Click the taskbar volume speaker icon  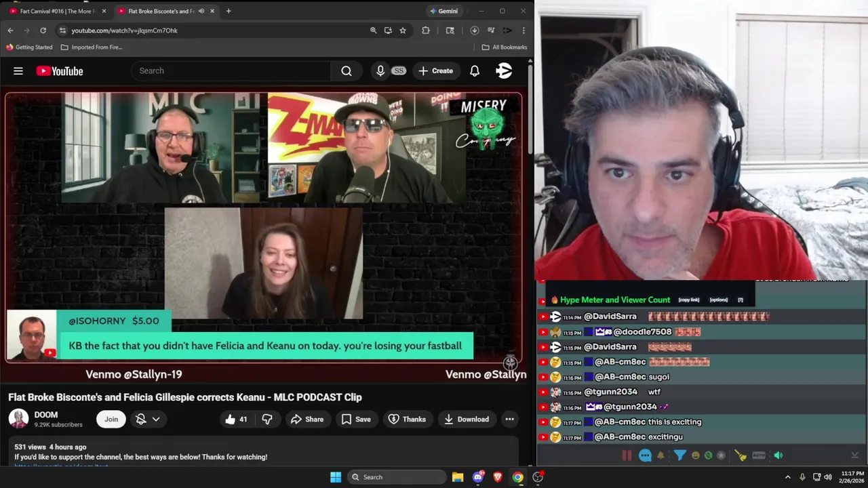click(827, 477)
